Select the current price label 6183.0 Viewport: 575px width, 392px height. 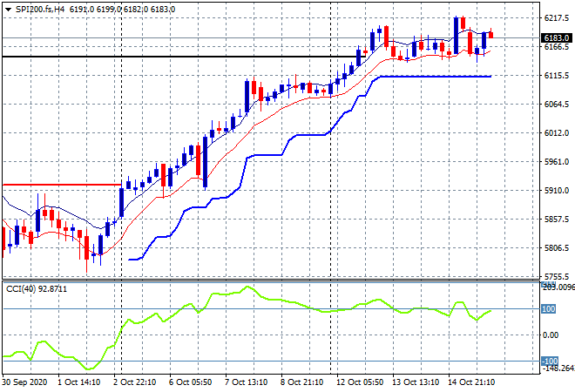[557, 38]
